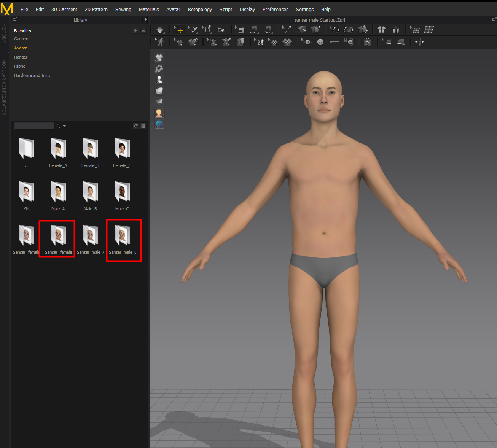Screen dimensions: 497x448
Task: Open the library search filter dropdown arrow
Action: (64, 126)
